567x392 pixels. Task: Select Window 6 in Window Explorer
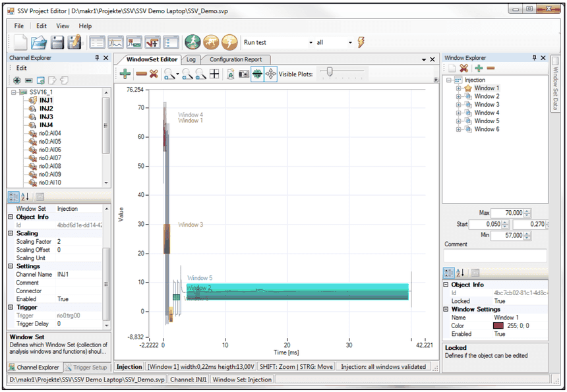point(487,129)
